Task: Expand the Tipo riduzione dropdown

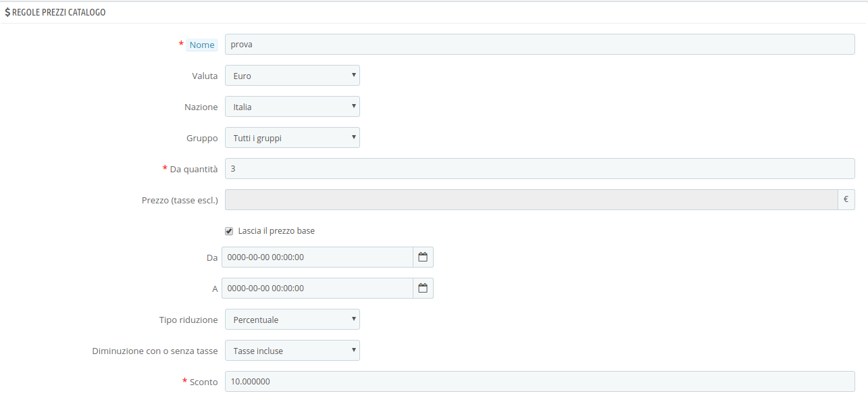Action: pos(292,320)
